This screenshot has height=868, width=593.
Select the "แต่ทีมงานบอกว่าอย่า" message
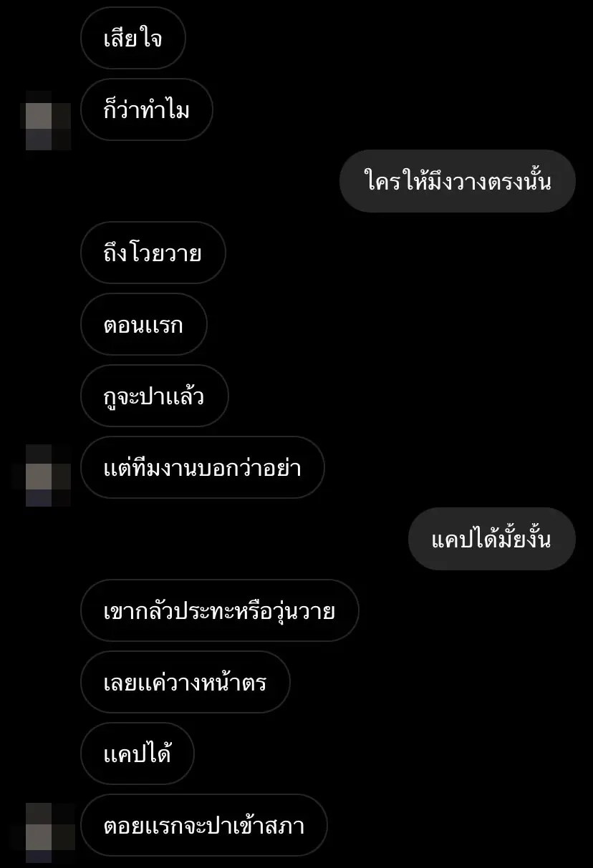coord(203,467)
